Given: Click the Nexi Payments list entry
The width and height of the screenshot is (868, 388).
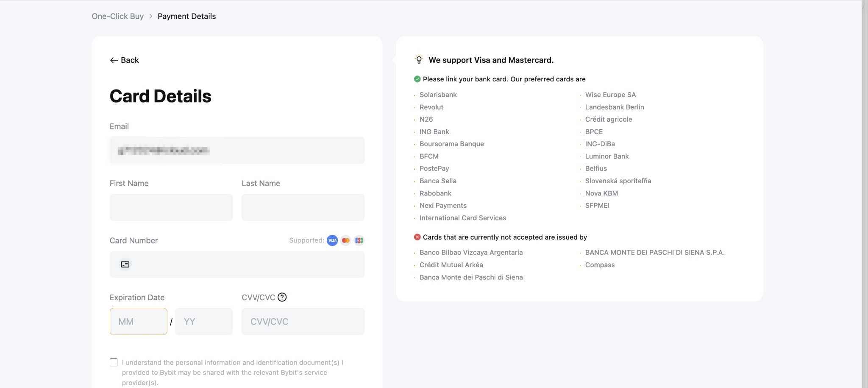Looking at the screenshot, I should click(x=443, y=206).
